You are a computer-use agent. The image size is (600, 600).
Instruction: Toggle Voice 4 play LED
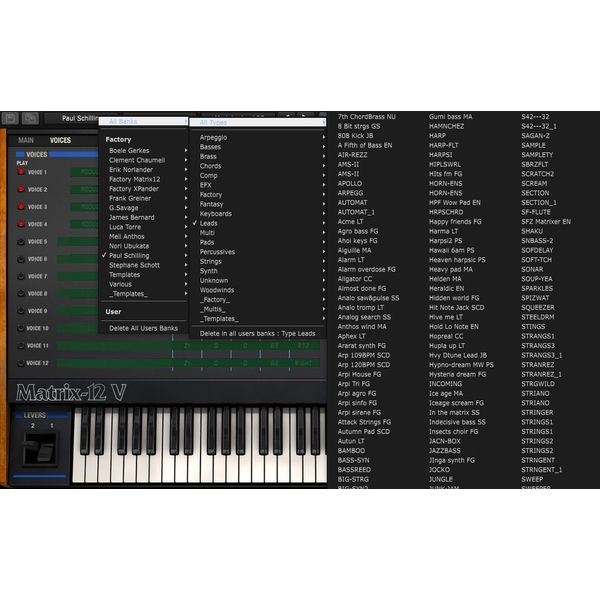21,224
